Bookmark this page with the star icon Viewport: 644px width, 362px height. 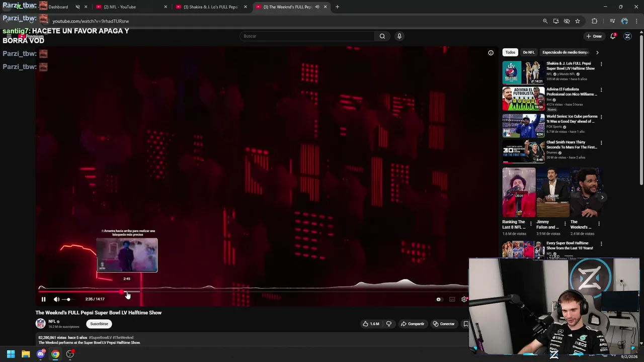click(578, 21)
